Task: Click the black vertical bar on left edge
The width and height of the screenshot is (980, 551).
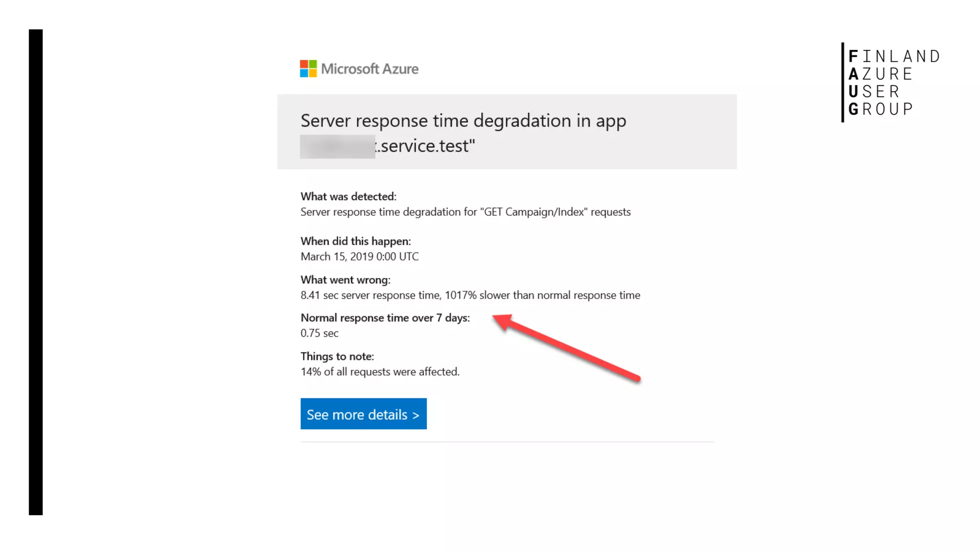Action: click(35, 273)
